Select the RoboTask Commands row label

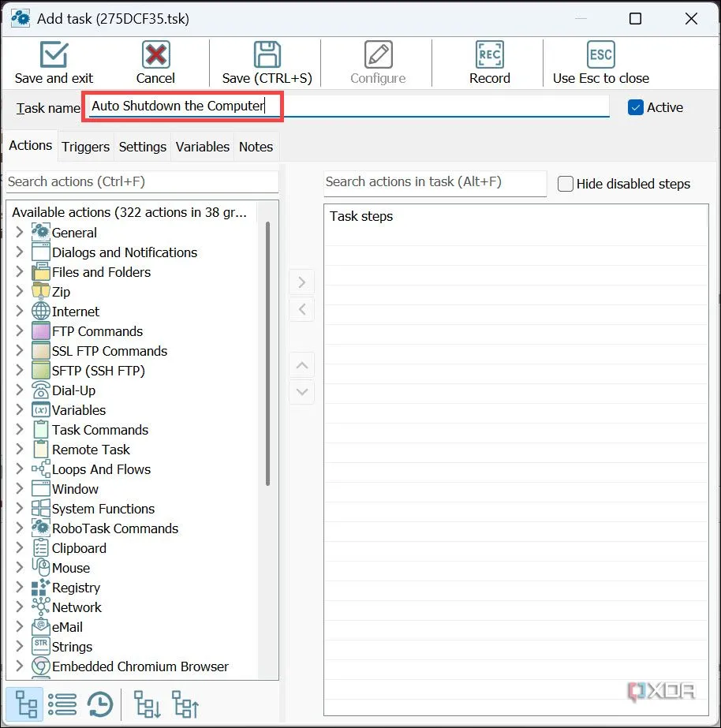pos(115,528)
